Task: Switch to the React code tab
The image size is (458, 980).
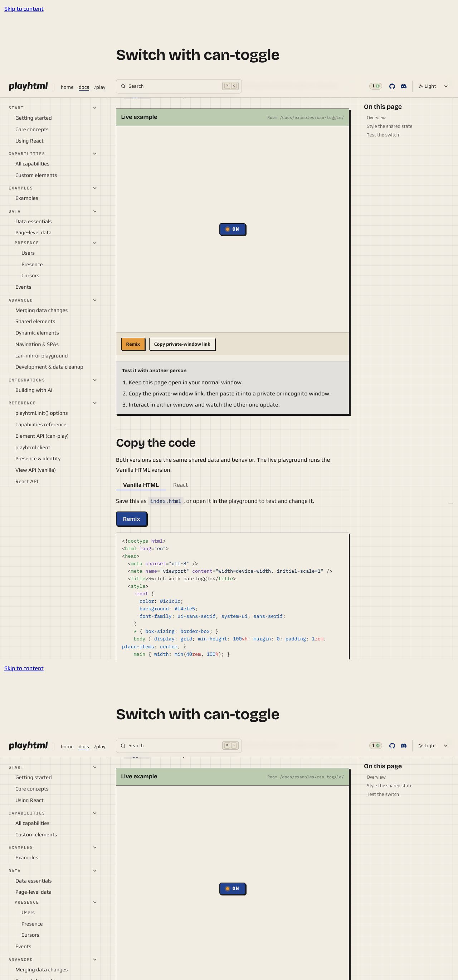Action: [180, 485]
